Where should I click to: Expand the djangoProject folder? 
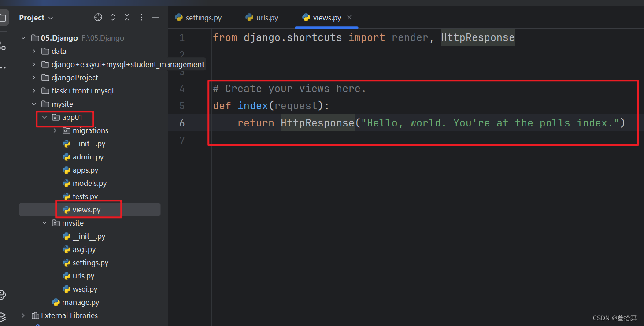click(34, 78)
